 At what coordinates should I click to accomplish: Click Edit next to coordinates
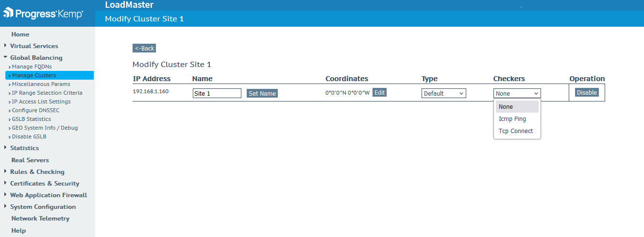379,92
